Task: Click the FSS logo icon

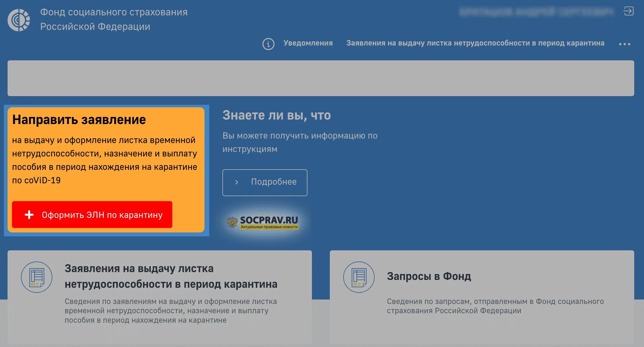Action: (x=19, y=20)
